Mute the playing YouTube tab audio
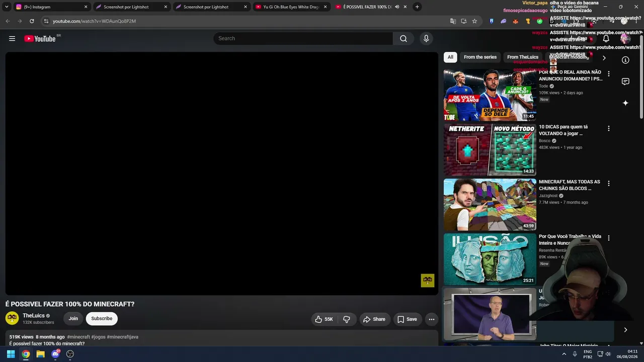644x362 pixels. click(x=397, y=7)
